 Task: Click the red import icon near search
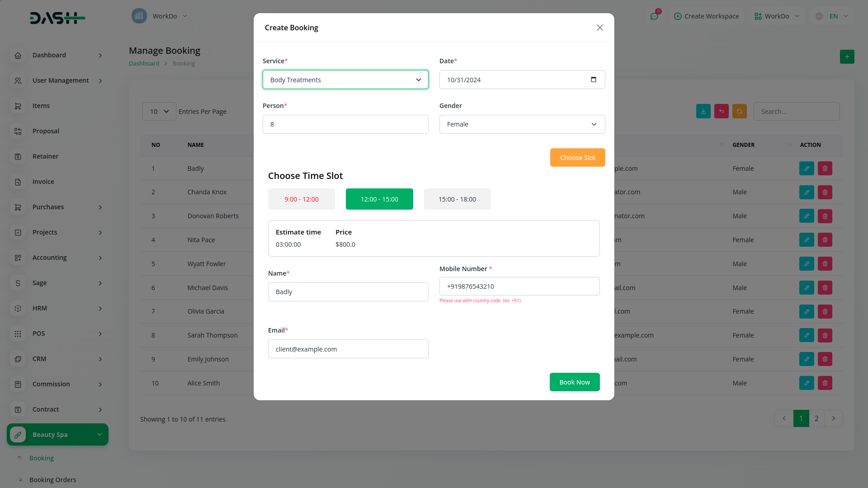[721, 111]
